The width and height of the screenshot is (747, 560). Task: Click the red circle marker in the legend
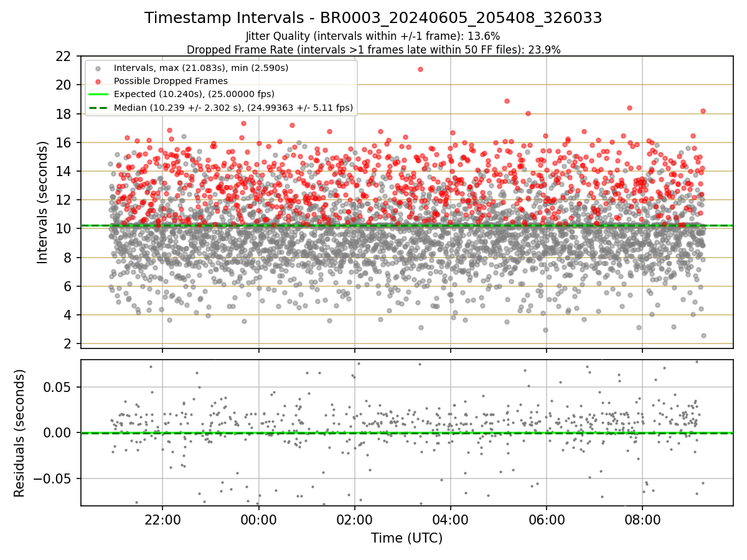(x=98, y=81)
